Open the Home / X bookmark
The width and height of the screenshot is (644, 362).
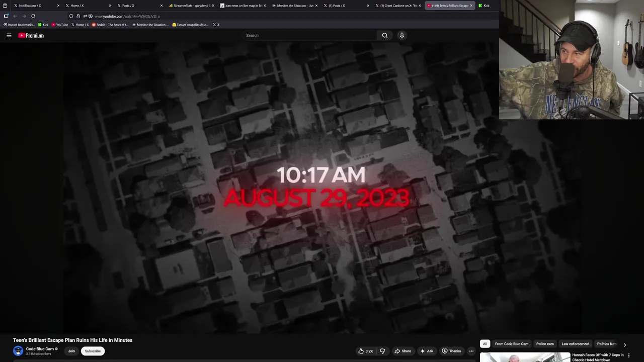pos(80,25)
